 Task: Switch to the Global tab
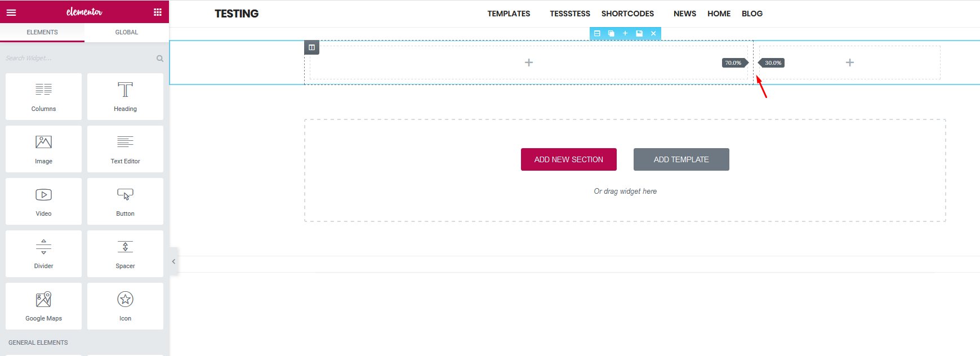(x=126, y=32)
